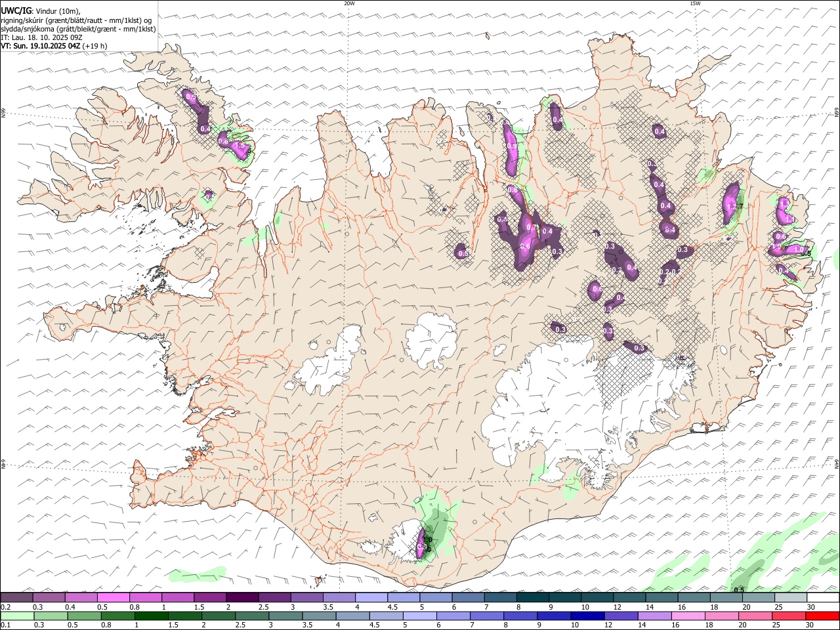Click the bright pink swatch between 0.5 and 0.8
Image resolution: width=840 pixels, height=630 pixels.
click(x=114, y=598)
